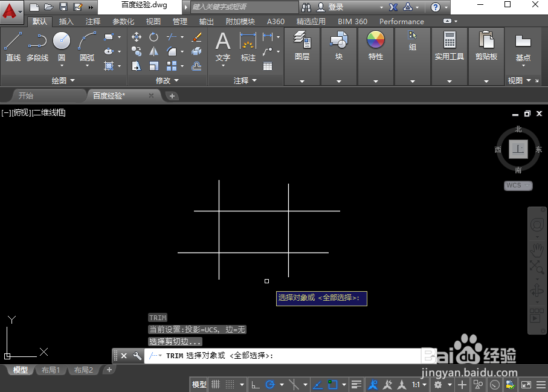Choose the Rectangle draw tool
Image resolution: width=548 pixels, height=392 pixels.
click(109, 37)
